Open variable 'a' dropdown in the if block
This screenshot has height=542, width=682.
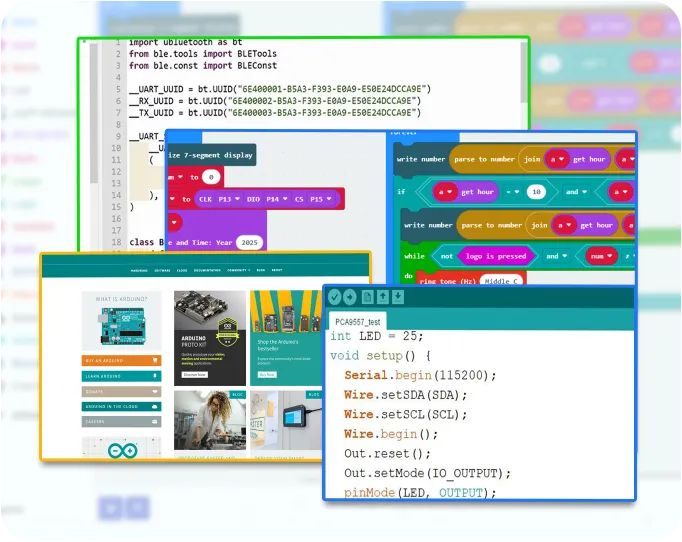point(445,192)
